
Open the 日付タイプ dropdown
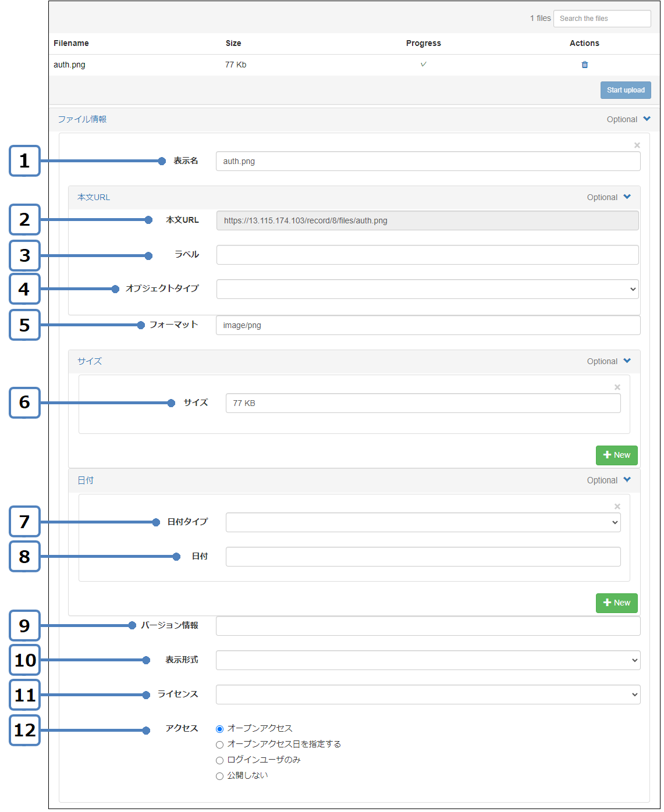tap(422, 522)
